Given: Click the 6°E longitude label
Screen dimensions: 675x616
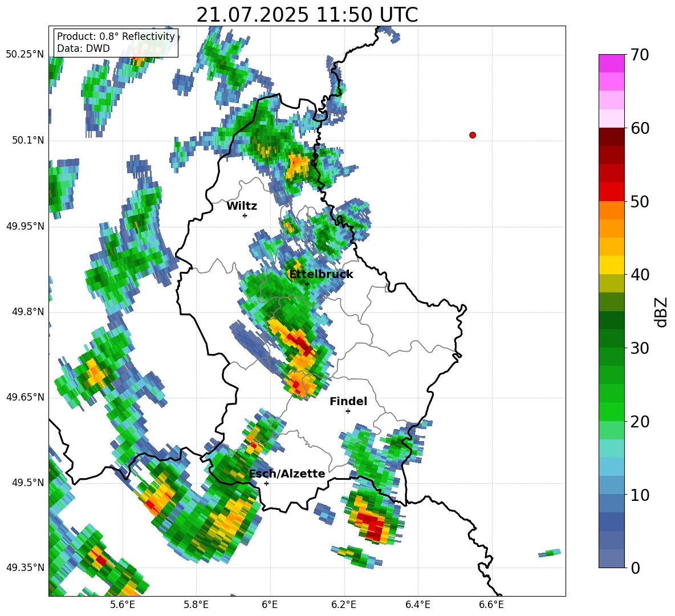Looking at the screenshot, I should click(x=270, y=605).
